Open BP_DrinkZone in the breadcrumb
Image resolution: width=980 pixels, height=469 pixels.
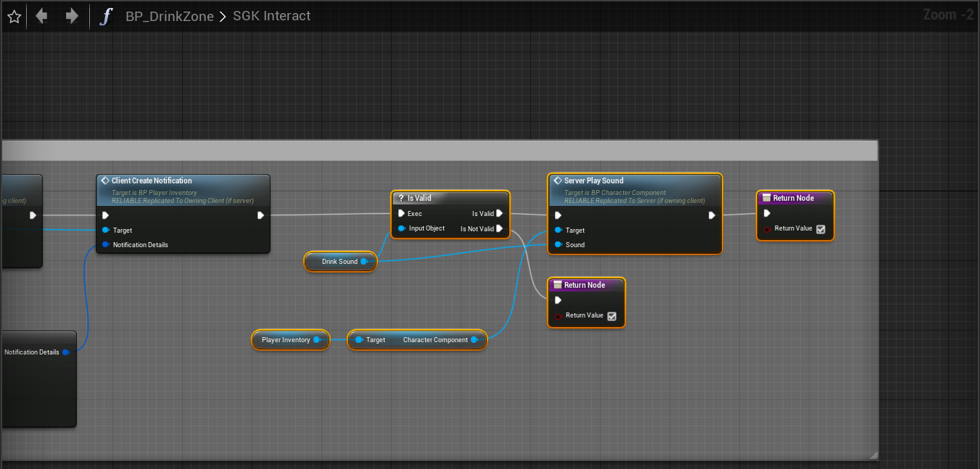coord(169,16)
